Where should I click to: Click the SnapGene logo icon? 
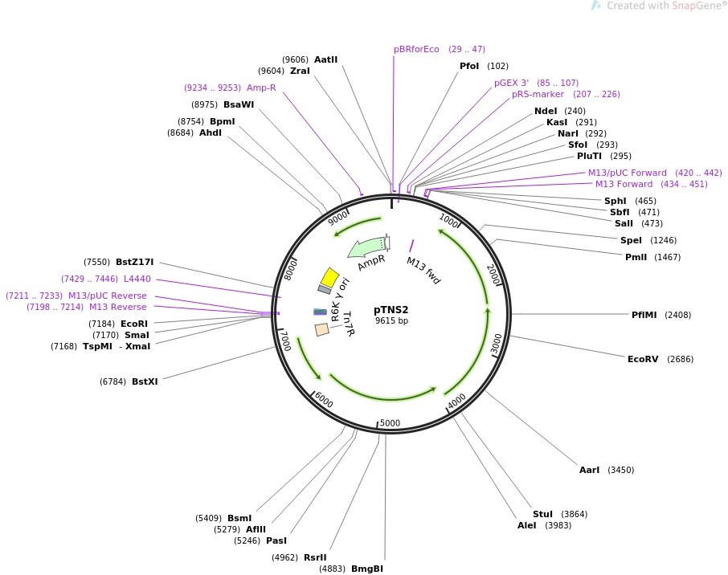(x=595, y=6)
